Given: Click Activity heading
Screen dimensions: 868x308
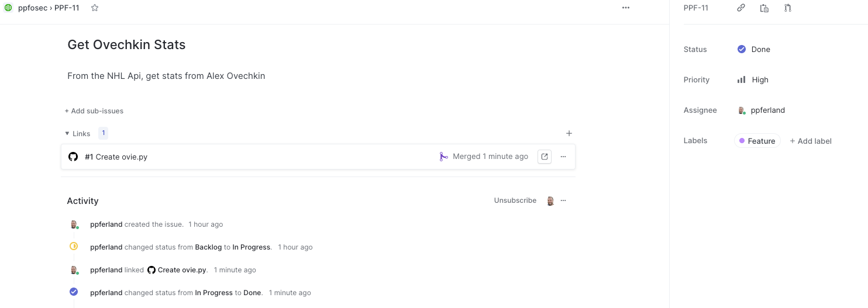Looking at the screenshot, I should pyautogui.click(x=82, y=201).
